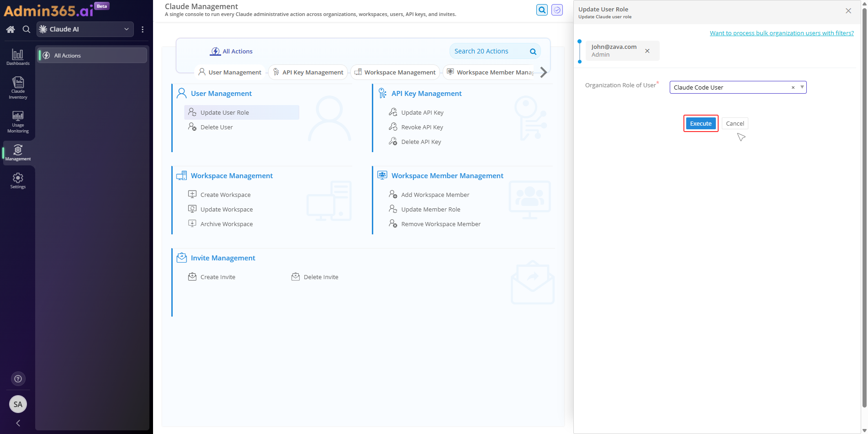Open Usage Monitoring section

(18, 122)
